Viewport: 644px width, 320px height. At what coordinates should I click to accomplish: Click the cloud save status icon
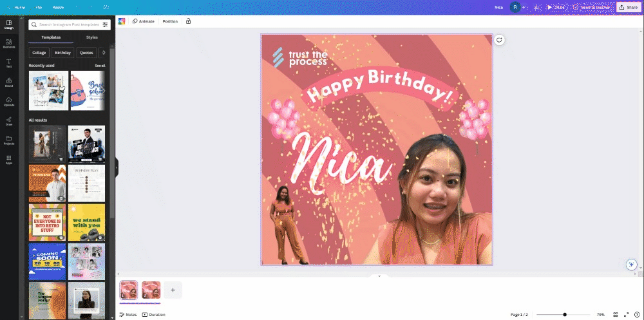pyautogui.click(x=106, y=7)
